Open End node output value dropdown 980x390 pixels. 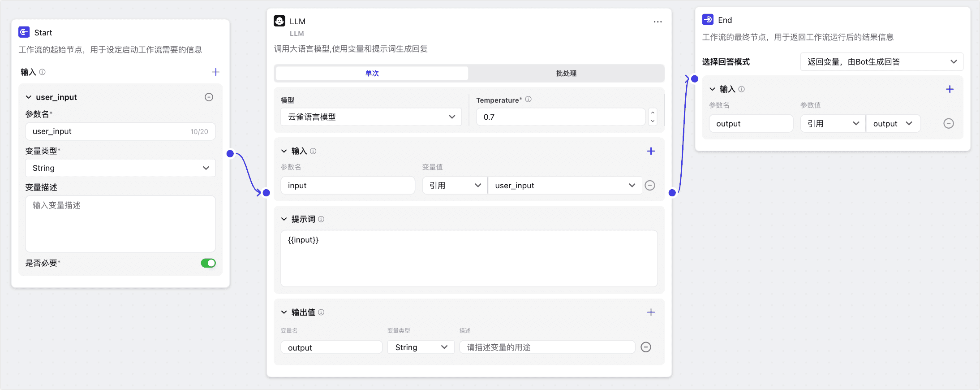pyautogui.click(x=893, y=124)
